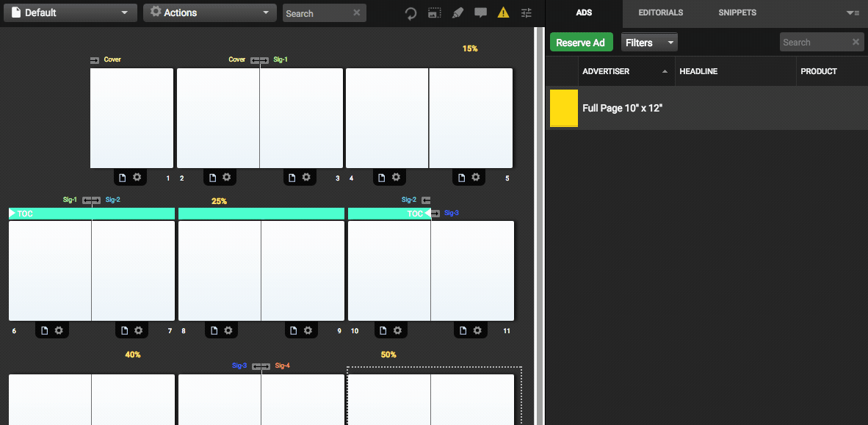
Task: Click the Search field in the ads panel
Action: tap(814, 43)
